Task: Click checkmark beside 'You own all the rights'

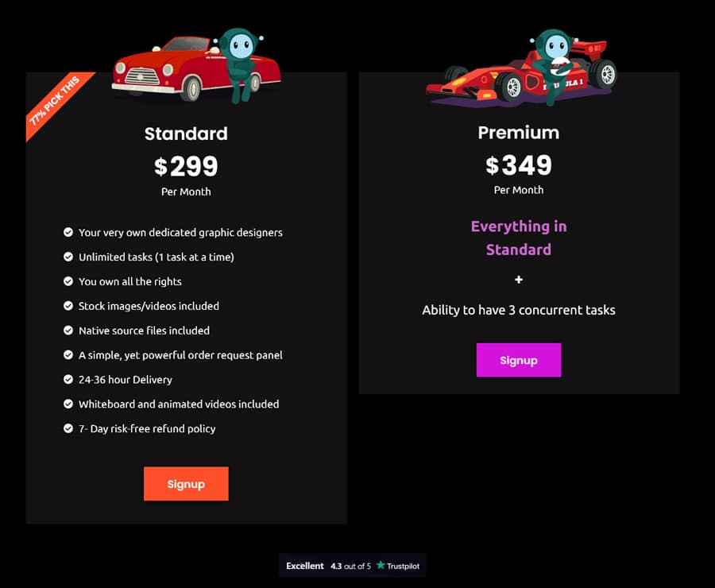Action: pyautogui.click(x=68, y=281)
